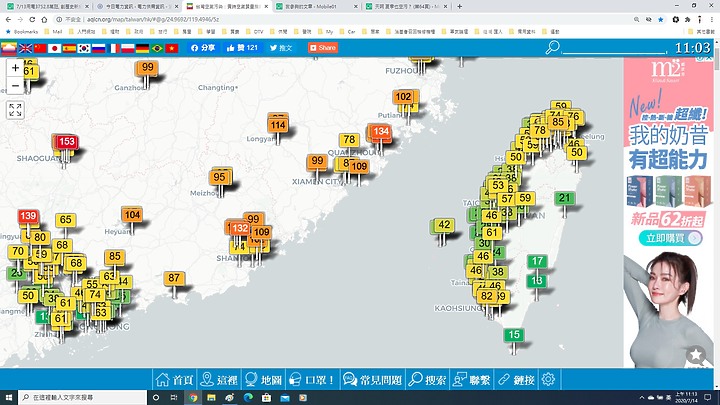720x405 pixels.
Task: Select the Japan flag language icon
Action: pyautogui.click(x=55, y=47)
